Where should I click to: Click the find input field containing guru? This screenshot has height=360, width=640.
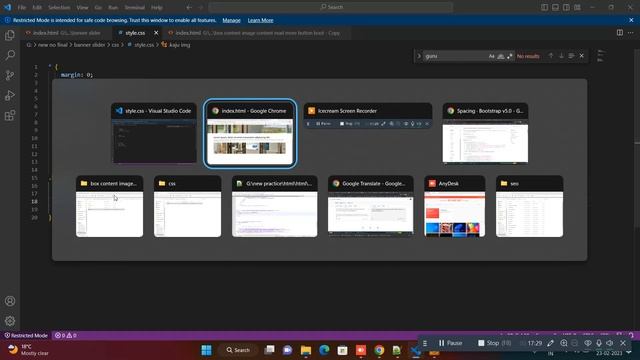pyautogui.click(x=455, y=56)
